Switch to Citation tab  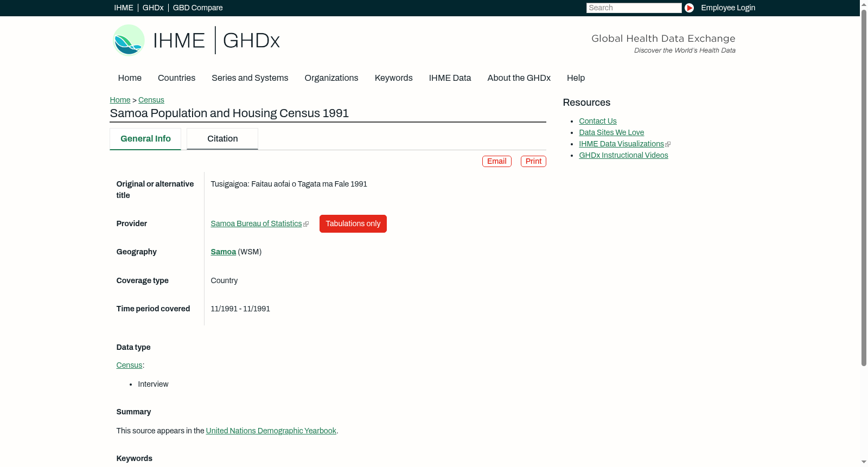coord(222,139)
